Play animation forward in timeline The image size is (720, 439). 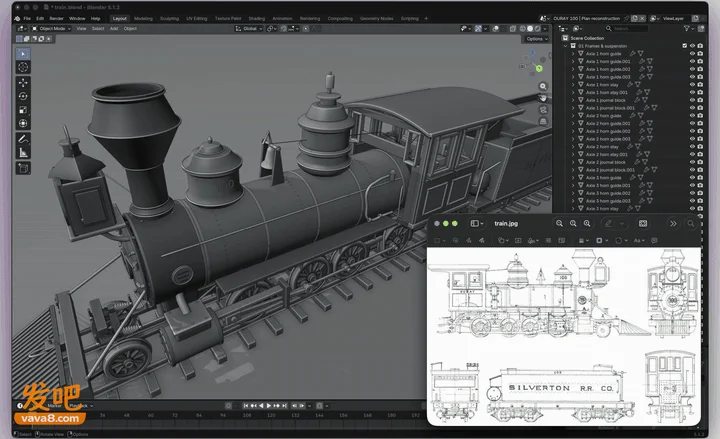tap(269, 405)
